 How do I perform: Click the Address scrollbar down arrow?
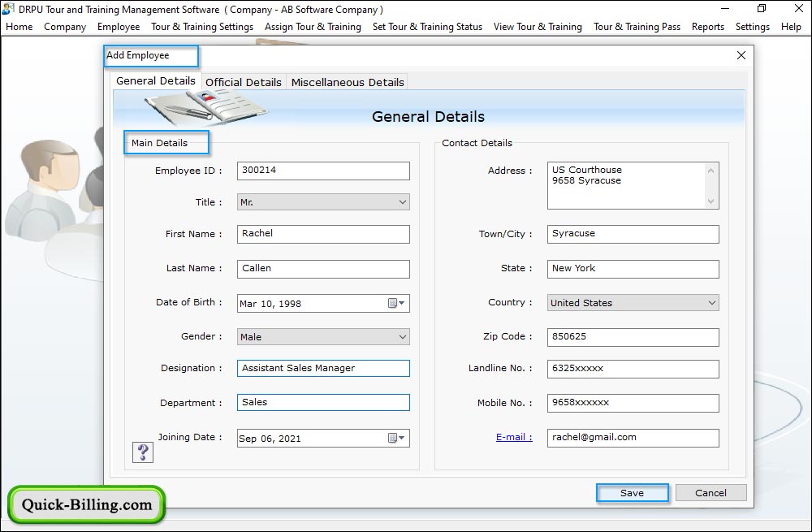710,201
